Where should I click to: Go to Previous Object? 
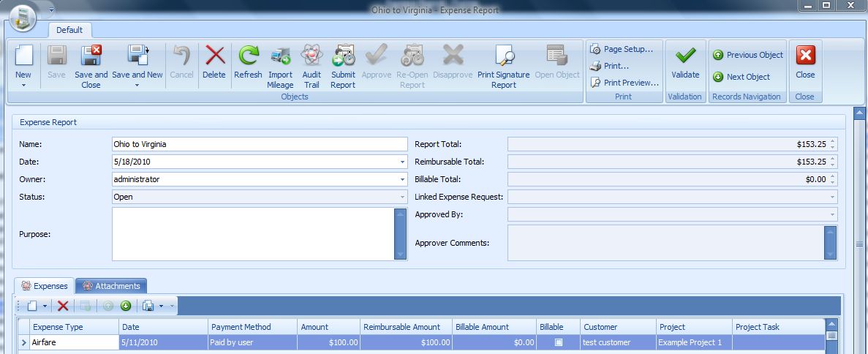748,55
